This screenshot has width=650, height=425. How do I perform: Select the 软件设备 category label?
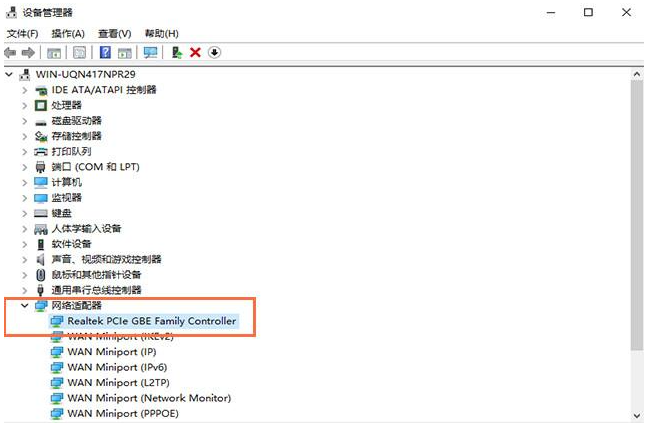click(x=71, y=244)
